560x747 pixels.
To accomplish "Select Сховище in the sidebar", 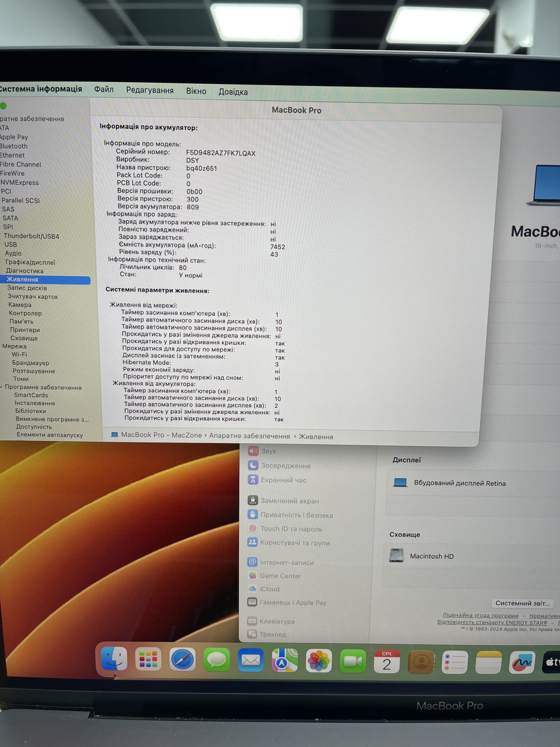I will [24, 338].
